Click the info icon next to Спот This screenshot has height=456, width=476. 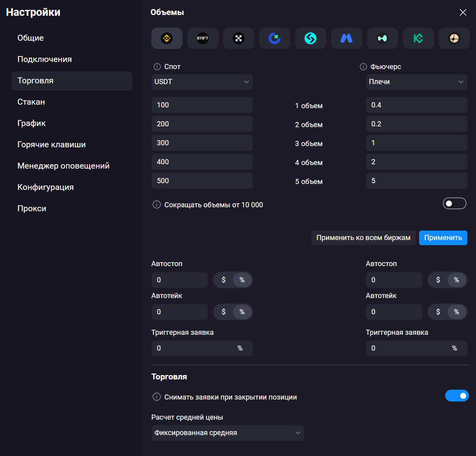click(157, 67)
